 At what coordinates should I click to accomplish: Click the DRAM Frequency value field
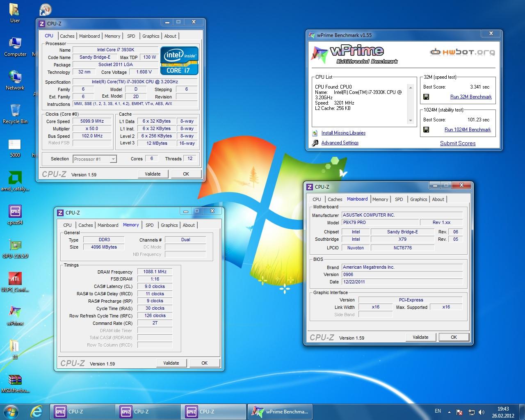coord(155,272)
